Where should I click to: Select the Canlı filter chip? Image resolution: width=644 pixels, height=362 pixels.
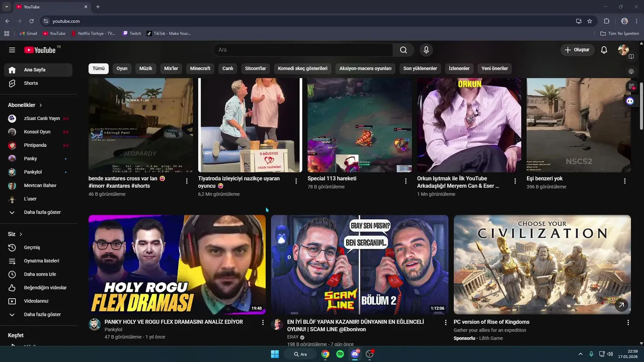click(228, 68)
